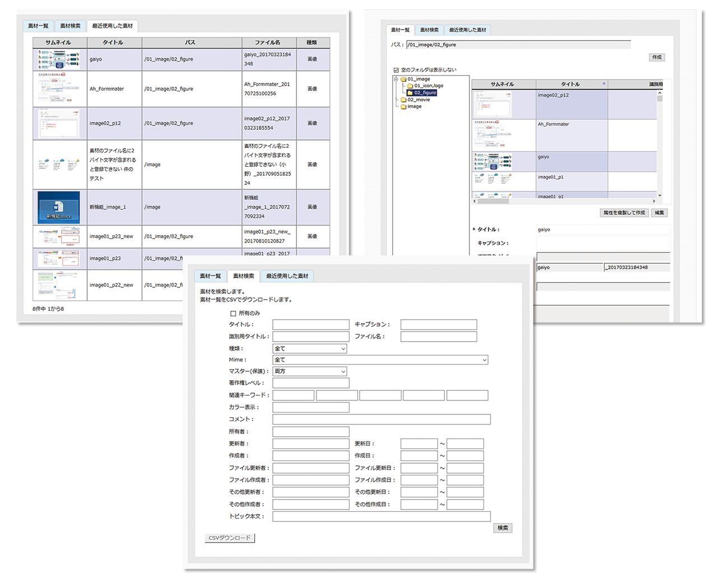Click the horizontal scrollbar thumb under thumbnail list
The height and width of the screenshot is (588, 717).
[493, 201]
